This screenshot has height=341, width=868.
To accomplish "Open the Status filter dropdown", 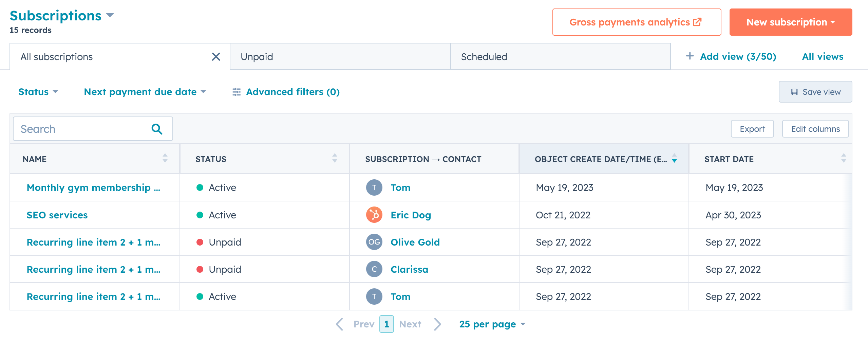I will 38,92.
